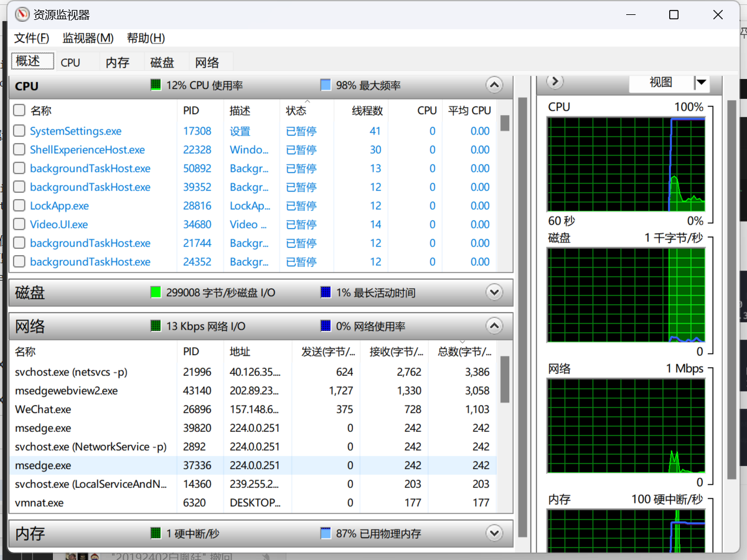Select msedge.exe PID 39820 row

point(254,428)
